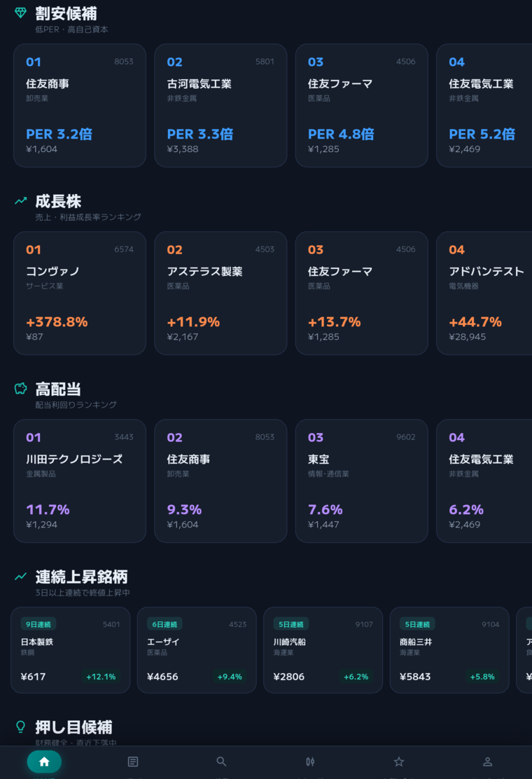532x779 pixels.
Task: Select the 連続上昇銘柄 section heading
Action: (81, 577)
